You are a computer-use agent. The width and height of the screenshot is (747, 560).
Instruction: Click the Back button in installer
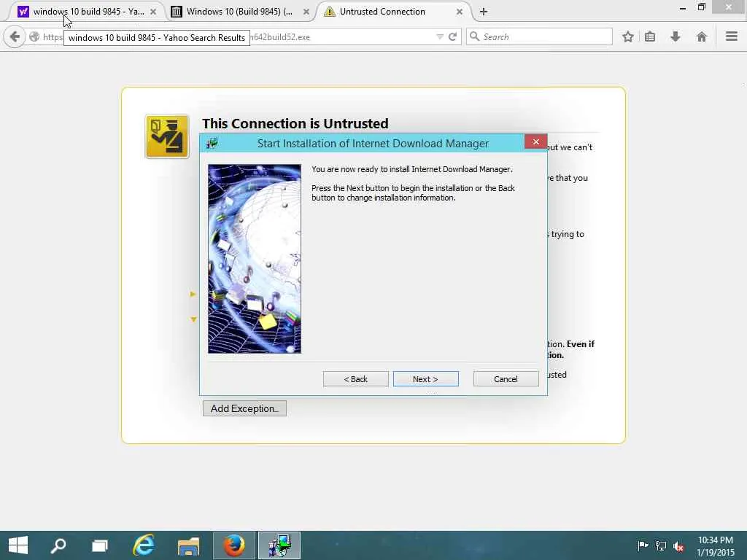(x=355, y=379)
